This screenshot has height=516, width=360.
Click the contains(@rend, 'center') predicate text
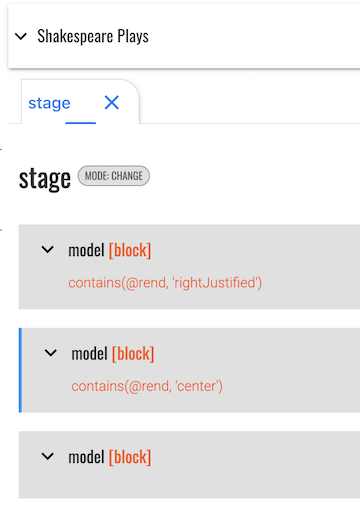click(147, 386)
